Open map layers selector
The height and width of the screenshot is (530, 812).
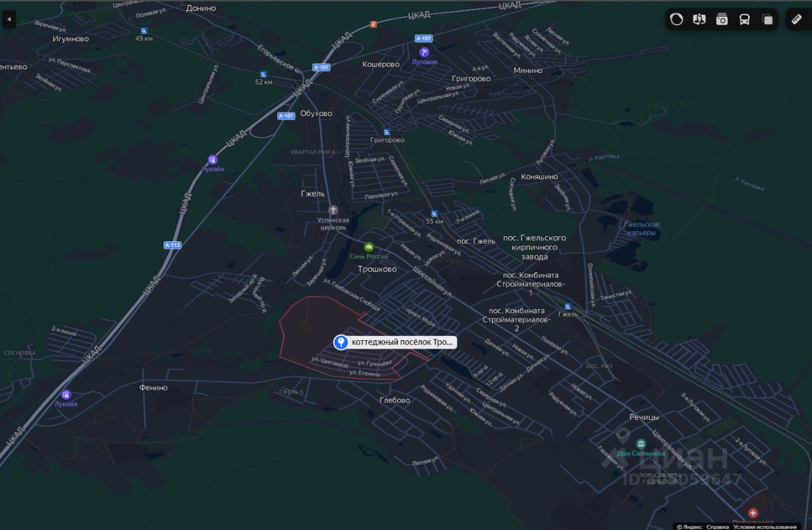[768, 20]
